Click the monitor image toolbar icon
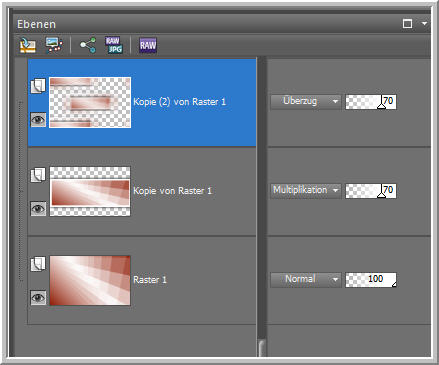Screen dimensions: 439x365 point(54,45)
